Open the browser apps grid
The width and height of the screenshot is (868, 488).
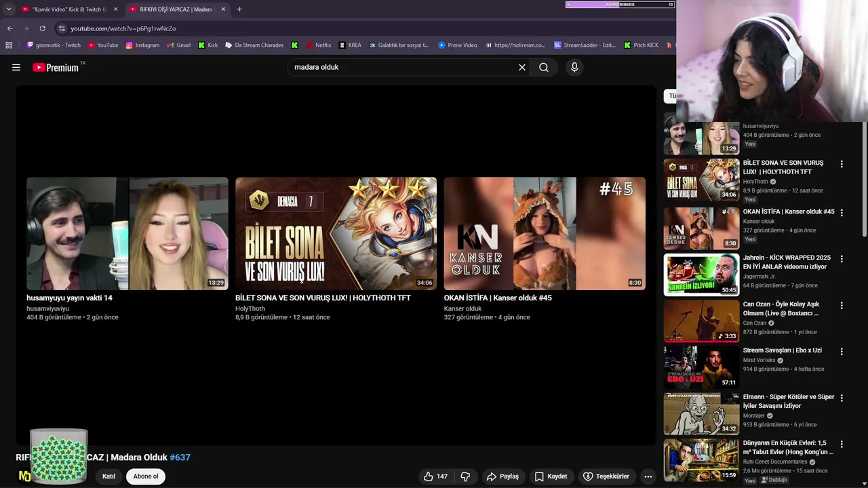click(9, 45)
